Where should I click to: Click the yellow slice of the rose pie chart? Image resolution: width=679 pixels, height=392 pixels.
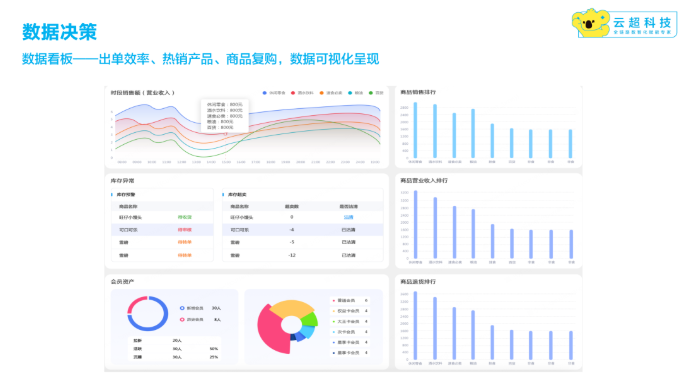coord(291,308)
